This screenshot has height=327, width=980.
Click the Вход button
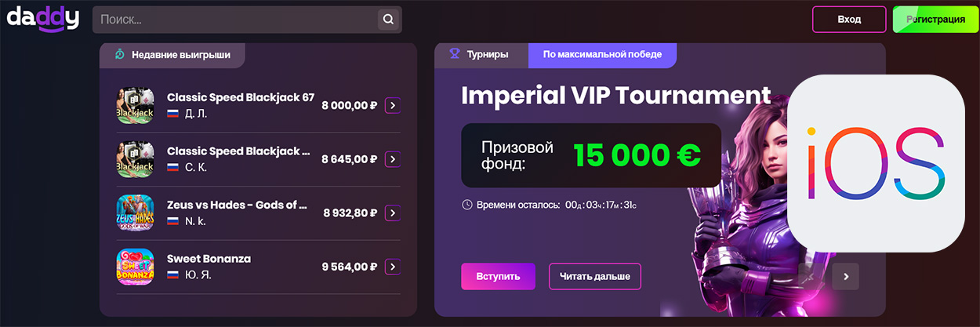[849, 20]
